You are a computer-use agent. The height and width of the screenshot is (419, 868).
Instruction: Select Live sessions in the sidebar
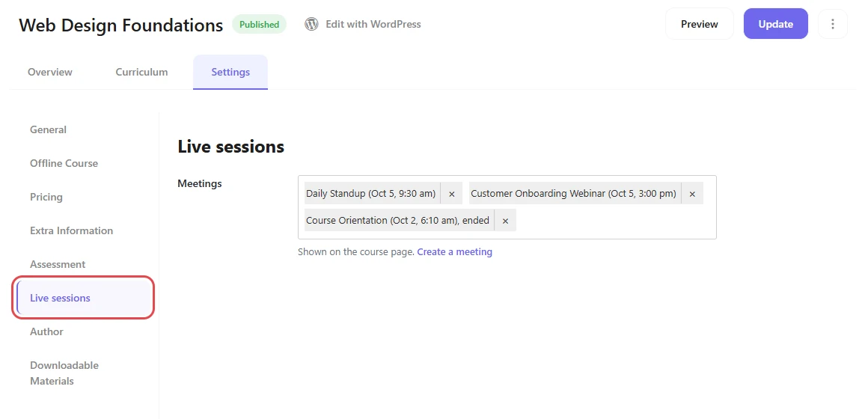pos(84,298)
